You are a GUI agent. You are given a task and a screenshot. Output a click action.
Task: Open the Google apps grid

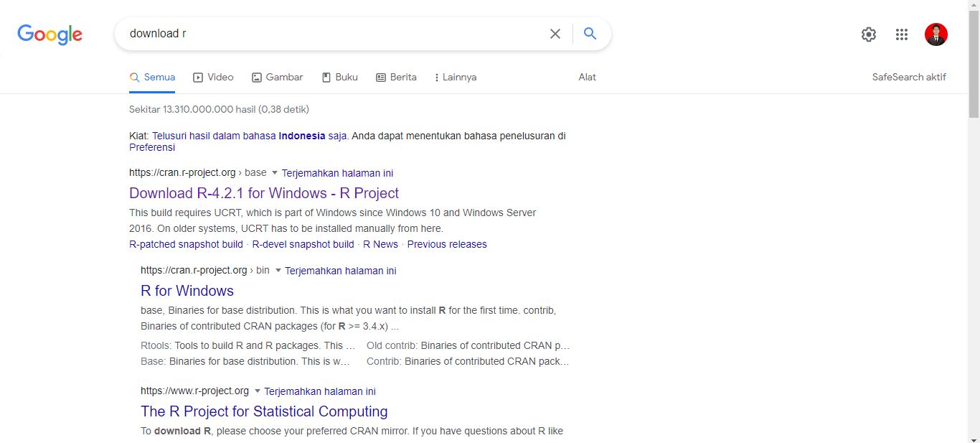click(902, 34)
